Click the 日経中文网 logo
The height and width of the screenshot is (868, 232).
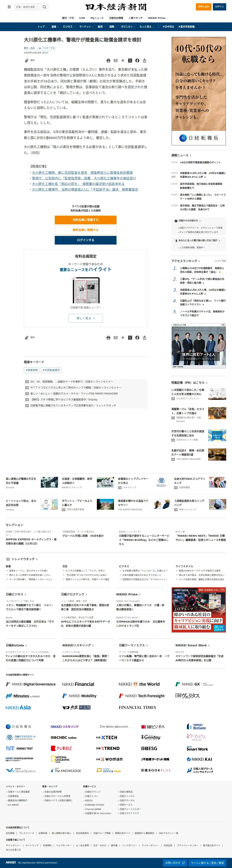point(76,707)
